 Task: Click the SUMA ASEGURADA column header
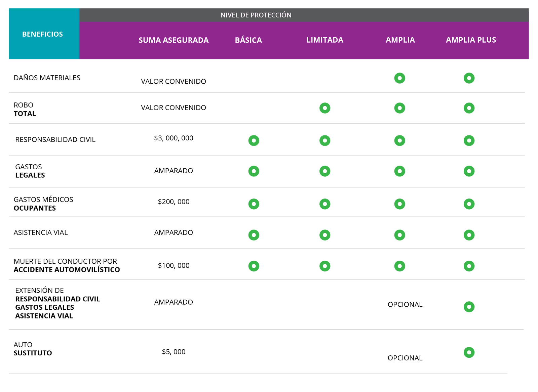(x=174, y=40)
